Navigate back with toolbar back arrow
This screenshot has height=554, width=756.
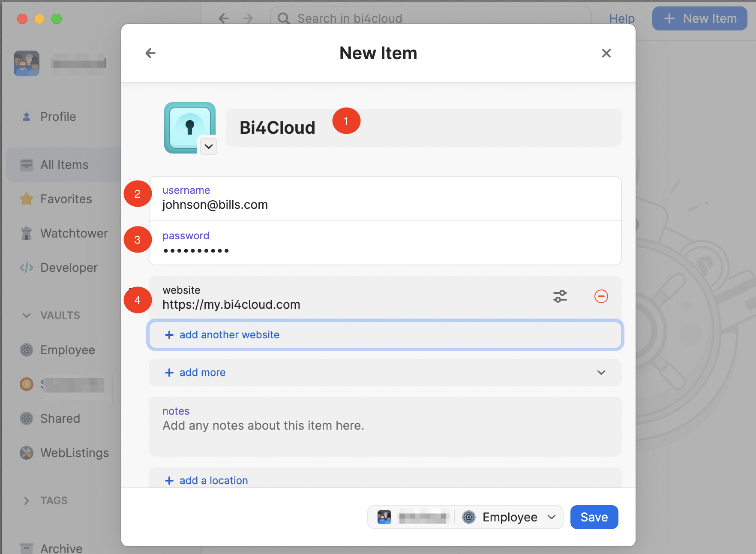tap(224, 18)
